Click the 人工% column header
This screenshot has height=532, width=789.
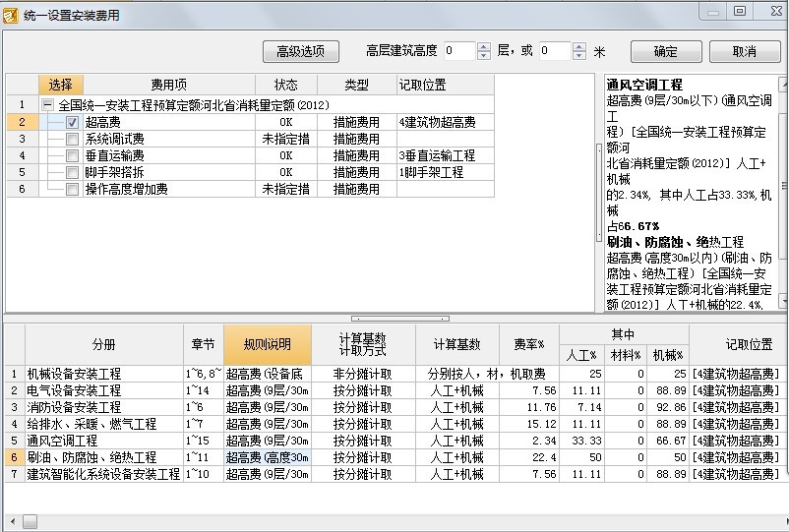[x=581, y=355]
